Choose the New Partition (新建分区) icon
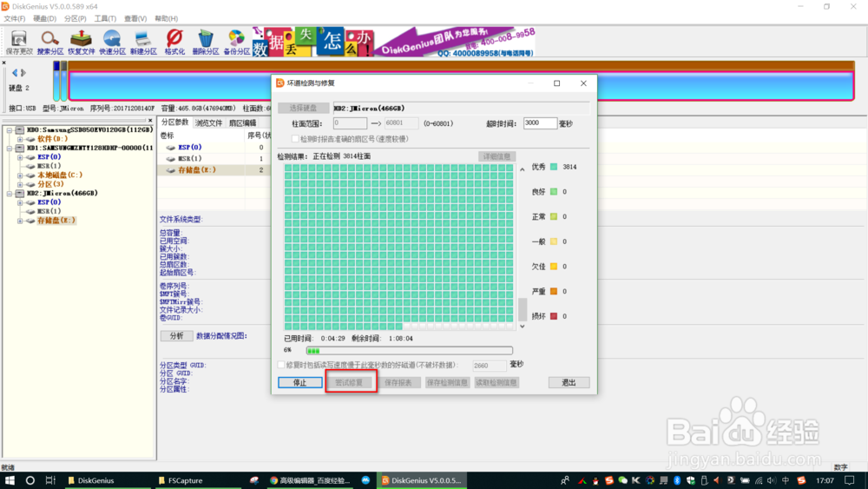 point(143,42)
